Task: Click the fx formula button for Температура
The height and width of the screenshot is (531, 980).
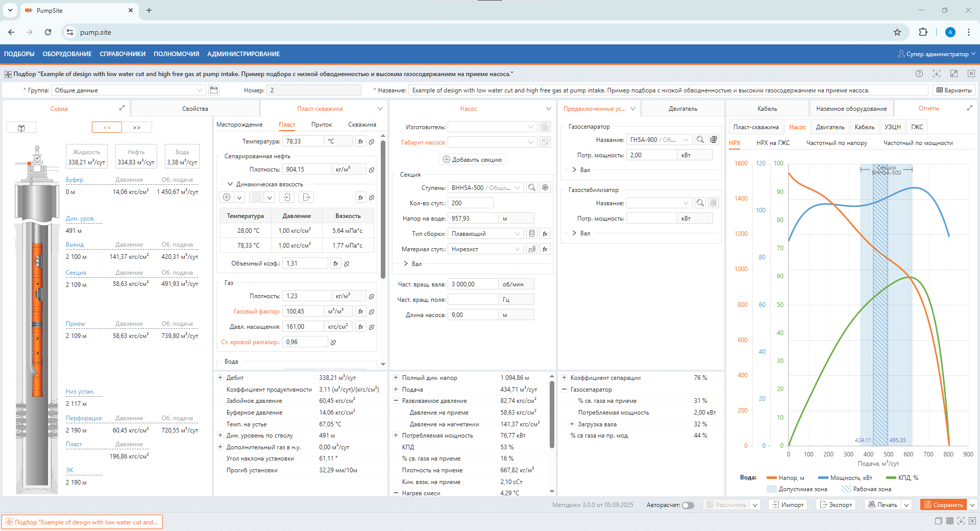Action: (361, 141)
